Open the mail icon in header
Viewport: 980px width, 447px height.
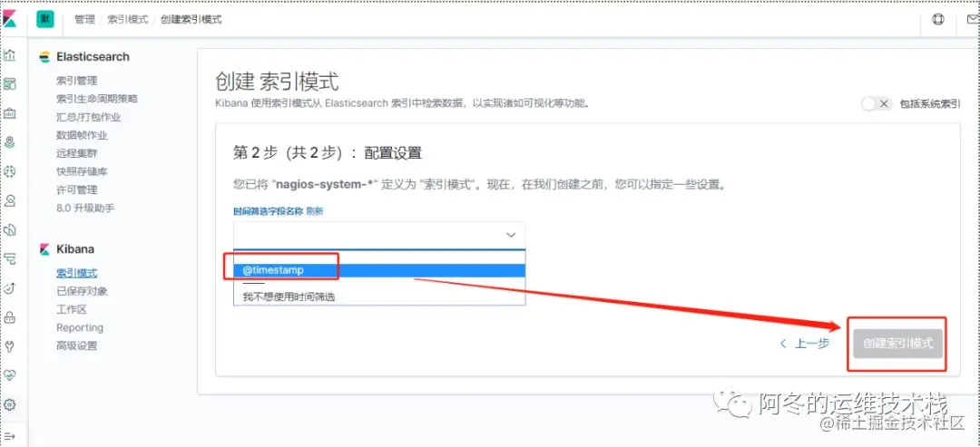(973, 19)
